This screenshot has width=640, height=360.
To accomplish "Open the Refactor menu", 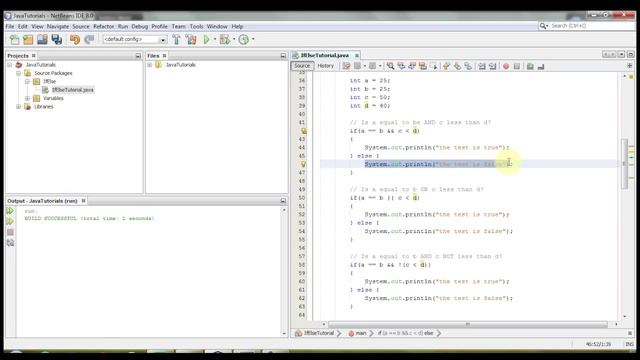I will pyautogui.click(x=104, y=26).
